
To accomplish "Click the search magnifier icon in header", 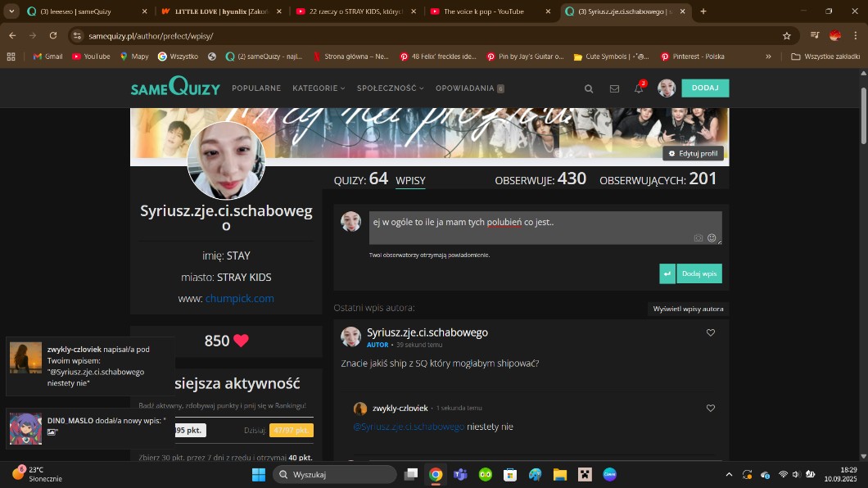I will (x=589, y=88).
